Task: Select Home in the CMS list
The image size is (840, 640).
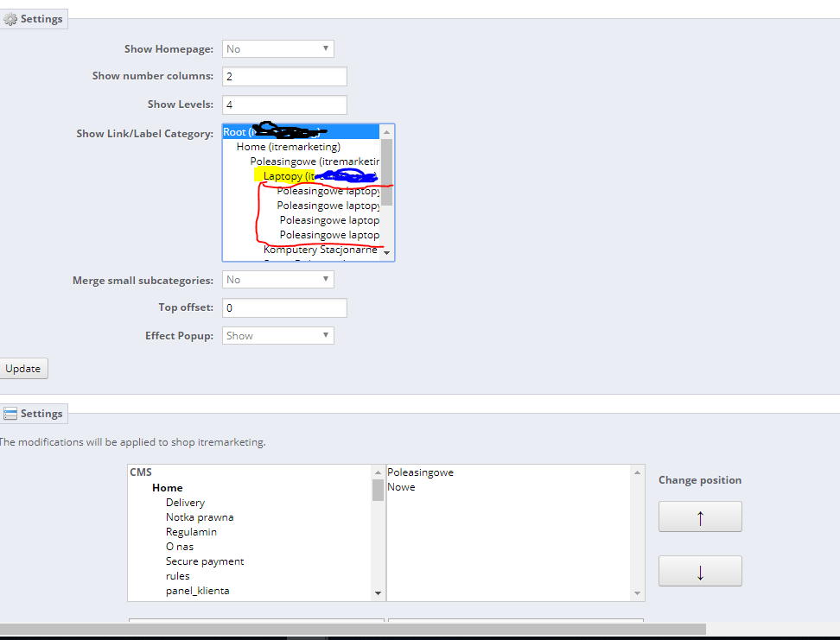Action: click(x=167, y=488)
